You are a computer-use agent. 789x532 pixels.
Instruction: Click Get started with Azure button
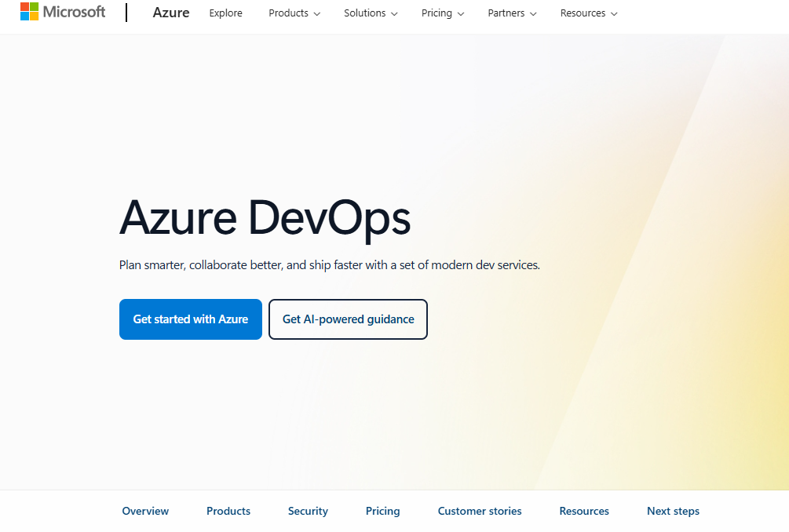[x=191, y=319]
